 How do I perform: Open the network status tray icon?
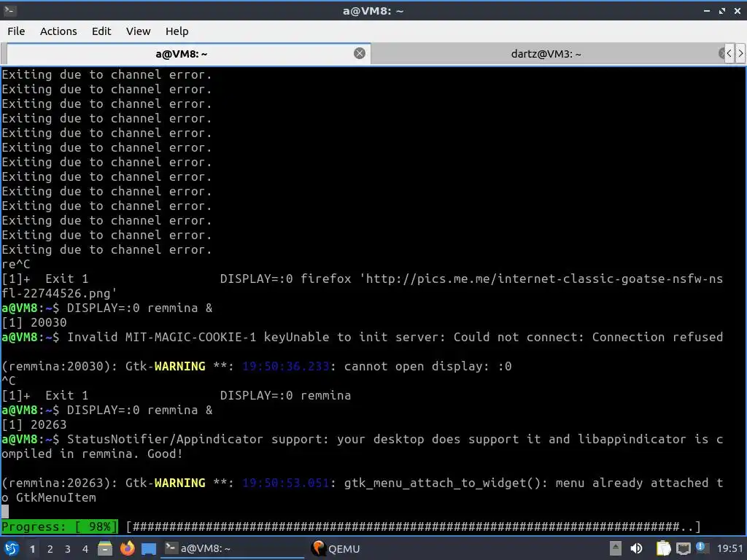coord(683,548)
